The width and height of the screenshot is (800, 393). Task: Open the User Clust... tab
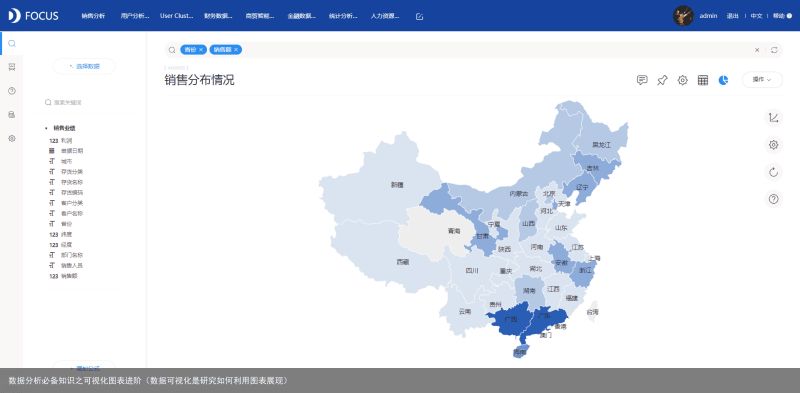(x=177, y=16)
